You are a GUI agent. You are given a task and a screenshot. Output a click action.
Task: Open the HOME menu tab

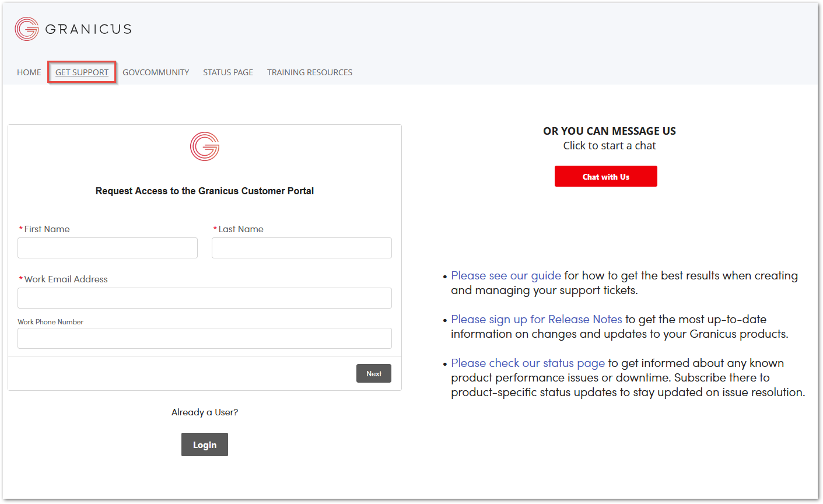click(x=29, y=72)
